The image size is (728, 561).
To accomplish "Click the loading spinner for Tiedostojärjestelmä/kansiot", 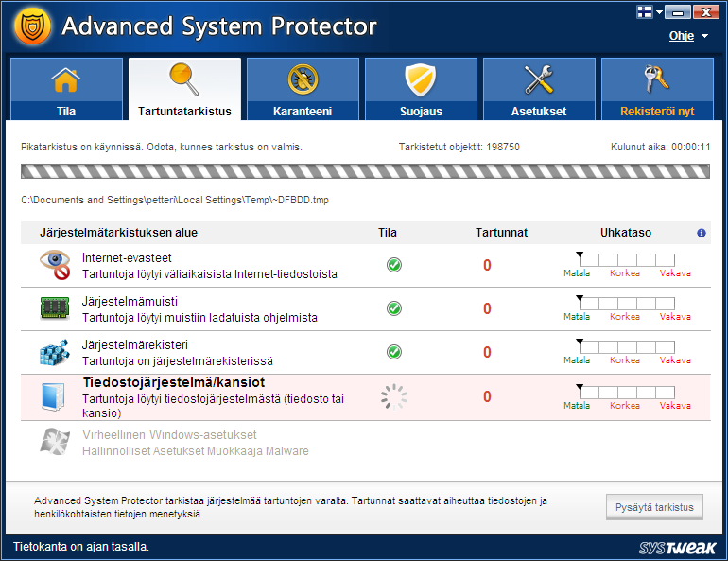I will 394,396.
